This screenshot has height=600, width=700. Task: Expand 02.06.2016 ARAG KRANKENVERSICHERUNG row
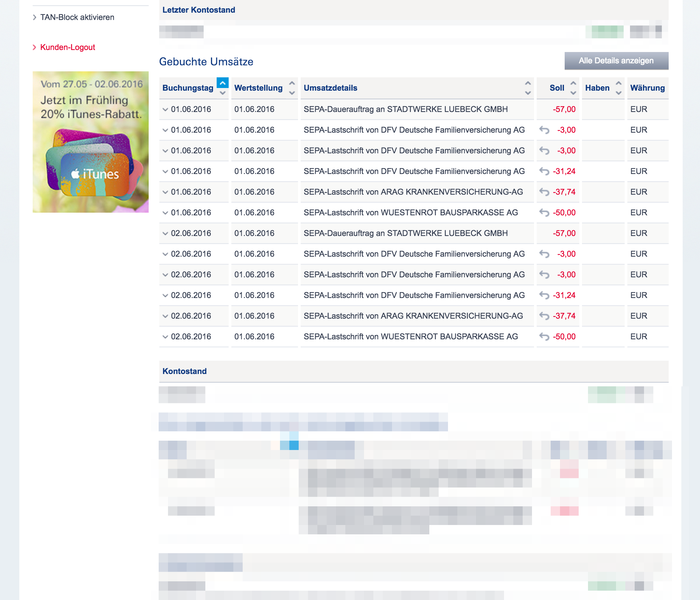tap(165, 316)
